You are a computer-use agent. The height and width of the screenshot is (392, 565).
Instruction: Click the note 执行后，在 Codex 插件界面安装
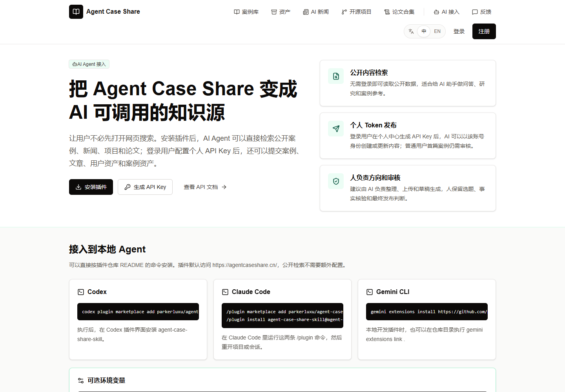point(132,334)
